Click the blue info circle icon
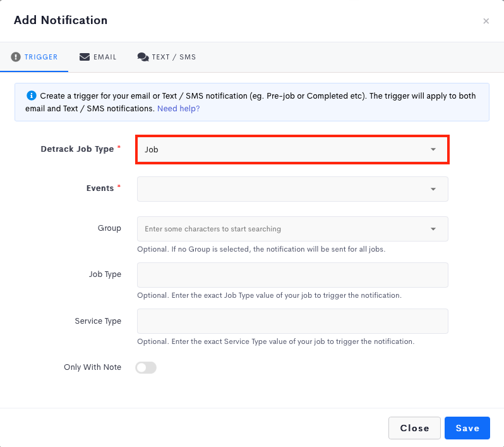504x447 pixels. 31,95
